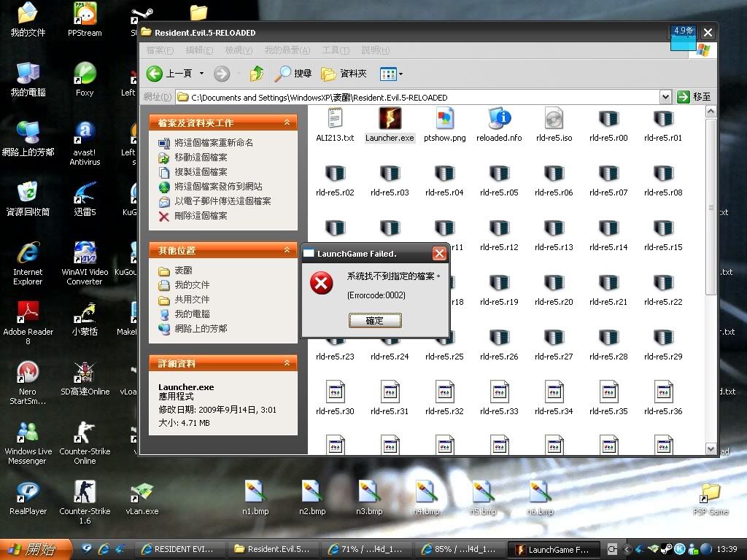This screenshot has height=560, width=747.
Task: Collapse the 詳細資料 panel
Action: 287,363
